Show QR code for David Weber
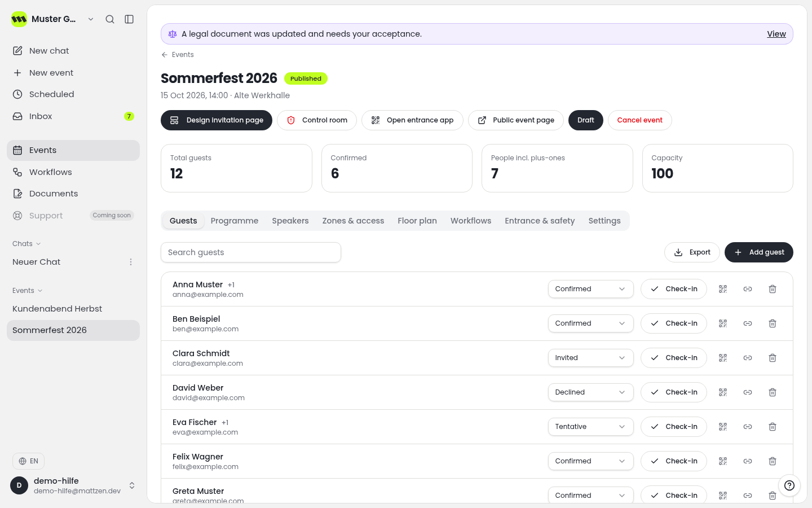Screen dimensions: 812x508 pyautogui.click(x=723, y=392)
